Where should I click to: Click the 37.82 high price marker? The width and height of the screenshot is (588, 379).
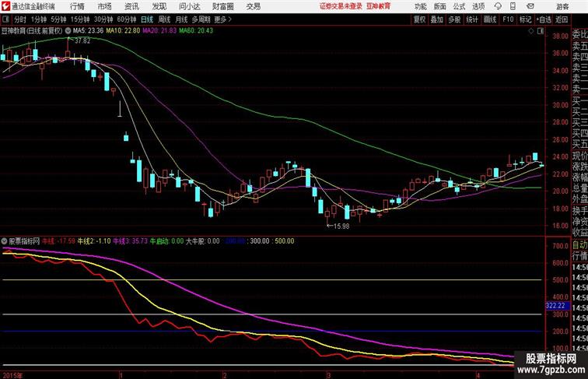tap(82, 40)
